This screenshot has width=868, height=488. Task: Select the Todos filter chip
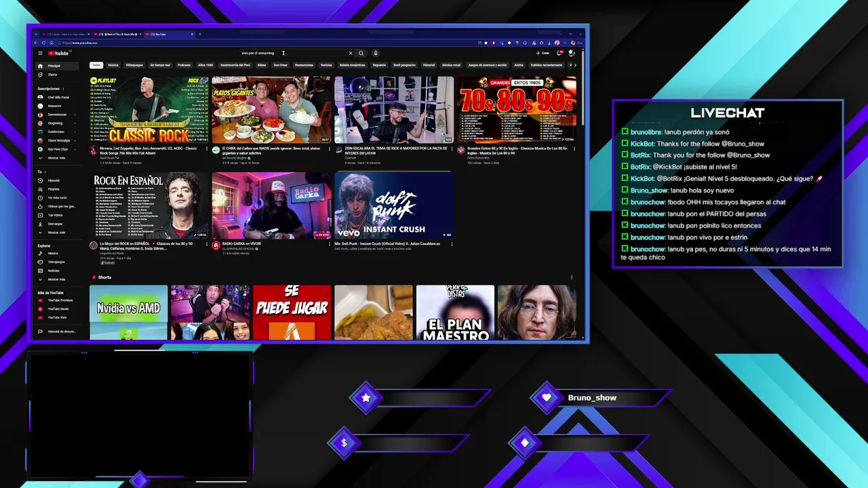[x=96, y=65]
